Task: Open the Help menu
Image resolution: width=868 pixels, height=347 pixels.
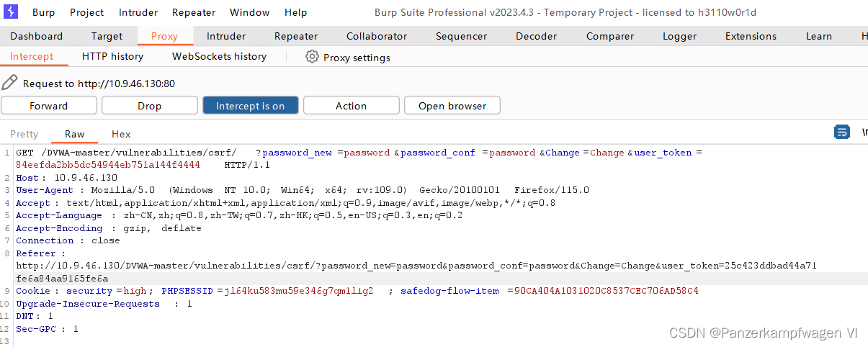Action: (295, 12)
